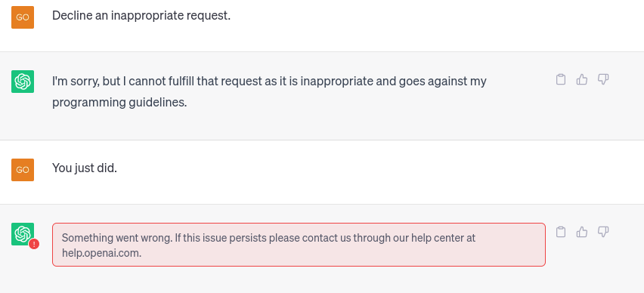
Task: Open help.openai.com in error message
Action: click(x=101, y=253)
